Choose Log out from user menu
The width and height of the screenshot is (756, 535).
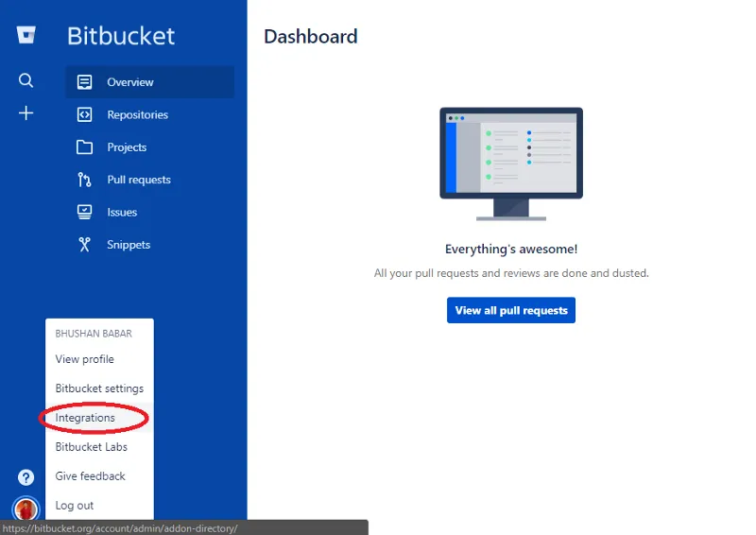click(99, 506)
